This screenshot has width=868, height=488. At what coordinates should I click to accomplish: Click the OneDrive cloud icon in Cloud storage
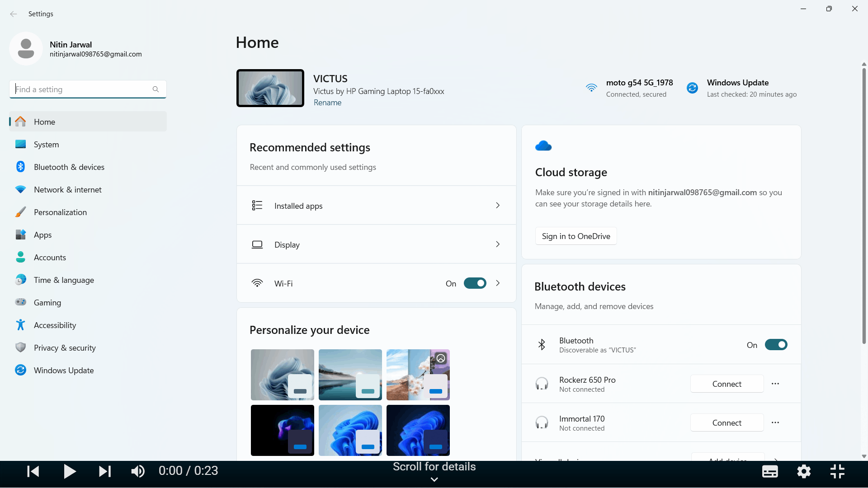point(543,145)
